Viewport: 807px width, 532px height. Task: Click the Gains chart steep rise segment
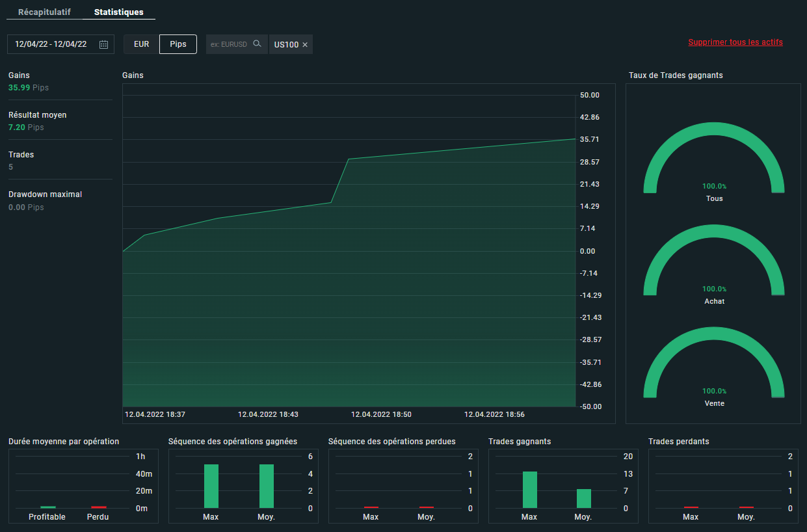pyautogui.click(x=340, y=181)
